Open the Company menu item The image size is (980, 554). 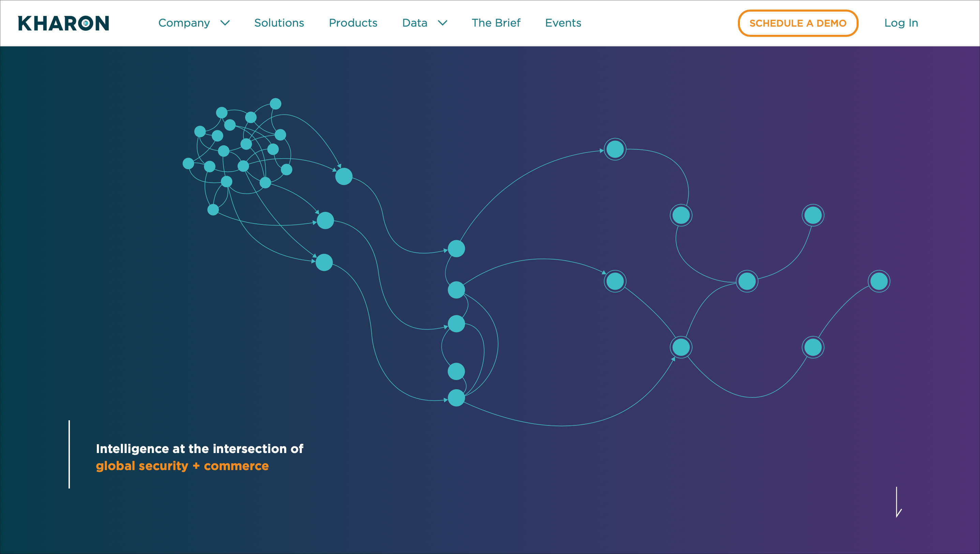click(184, 23)
